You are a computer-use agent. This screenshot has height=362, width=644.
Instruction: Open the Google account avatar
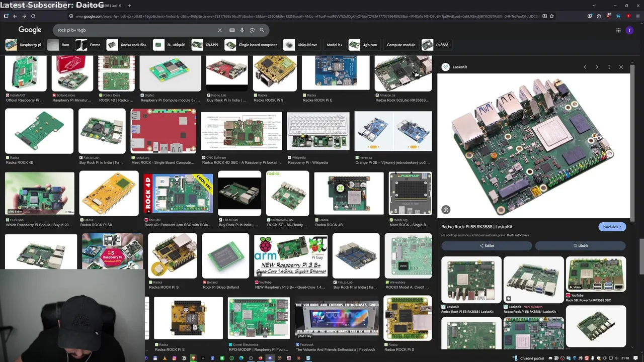point(629,30)
